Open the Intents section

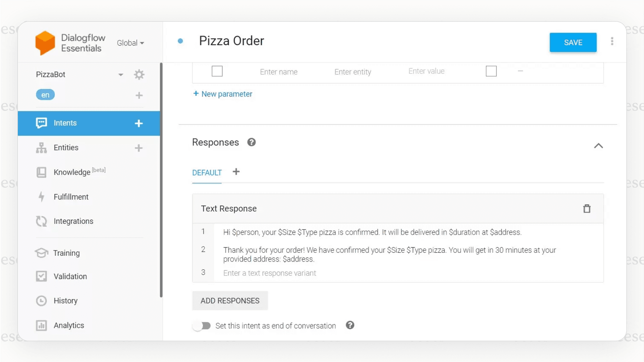pos(65,123)
